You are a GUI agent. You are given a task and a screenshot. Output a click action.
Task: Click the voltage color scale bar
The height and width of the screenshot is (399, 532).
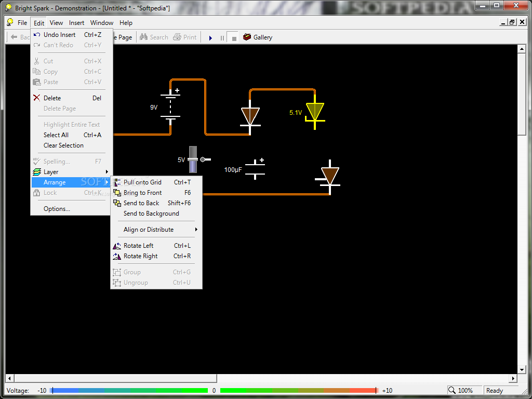(x=214, y=391)
